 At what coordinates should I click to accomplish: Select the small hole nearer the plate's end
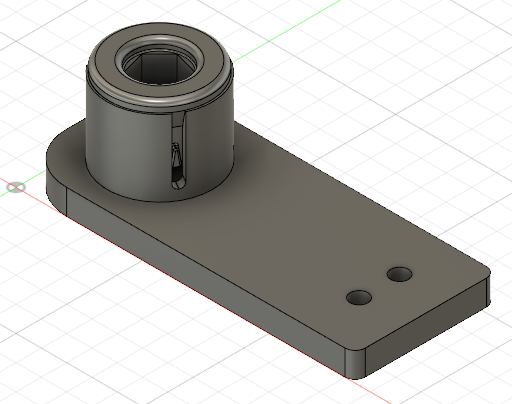coord(399,274)
